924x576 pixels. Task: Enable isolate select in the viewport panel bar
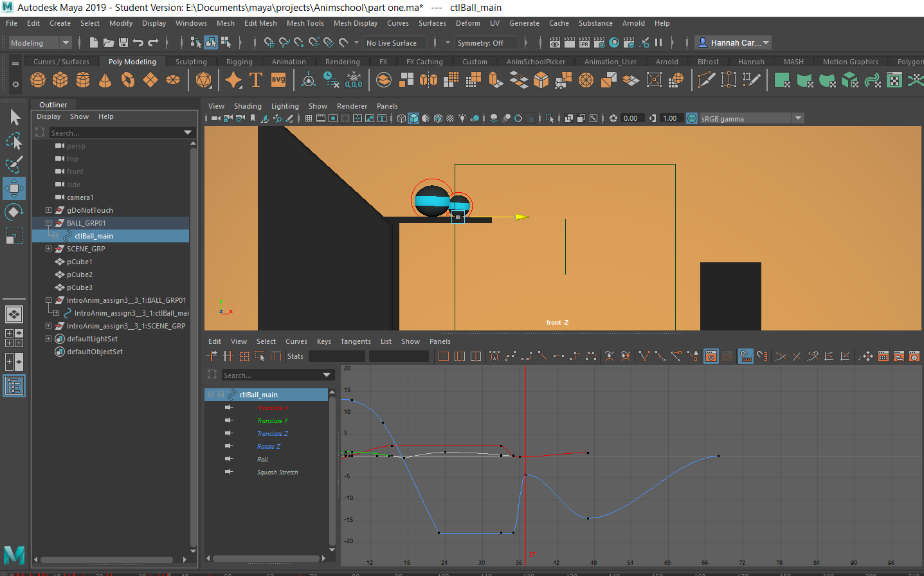[x=548, y=118]
